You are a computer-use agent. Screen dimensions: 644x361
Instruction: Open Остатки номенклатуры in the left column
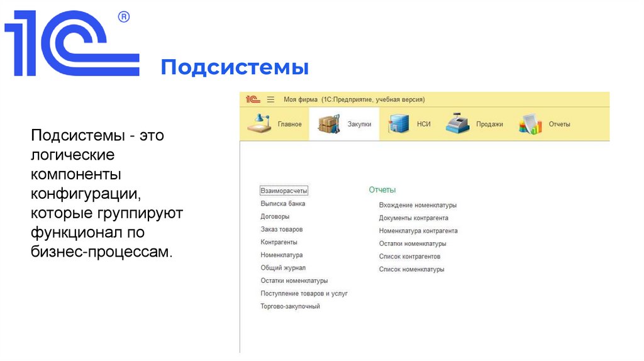(294, 280)
